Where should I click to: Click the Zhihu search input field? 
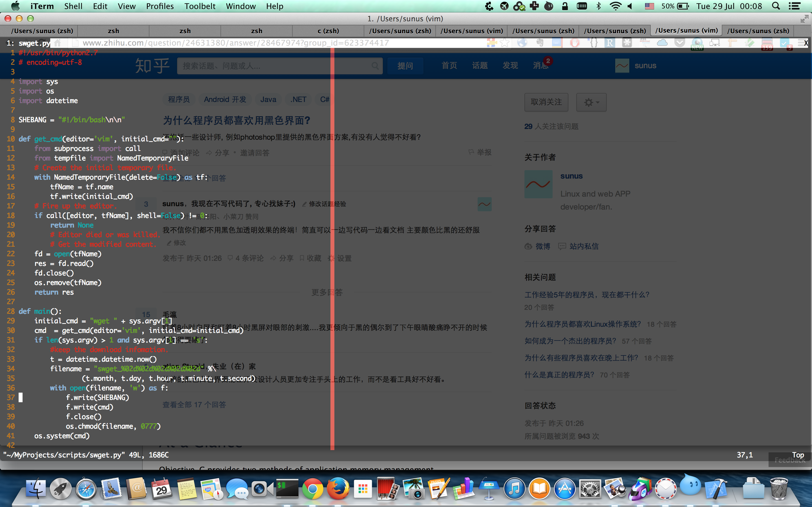pyautogui.click(x=279, y=66)
